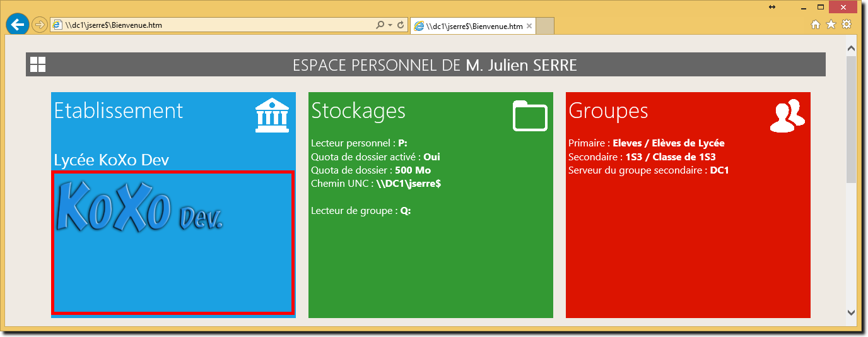Open the Home icon in browser toolbar

pyautogui.click(x=816, y=25)
